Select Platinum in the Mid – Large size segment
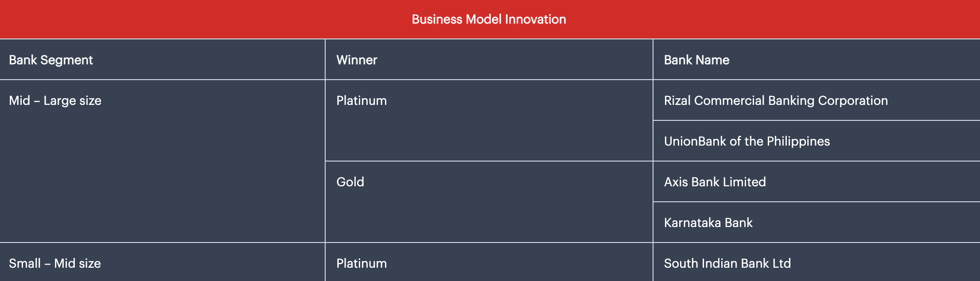The image size is (980, 281). [x=362, y=101]
